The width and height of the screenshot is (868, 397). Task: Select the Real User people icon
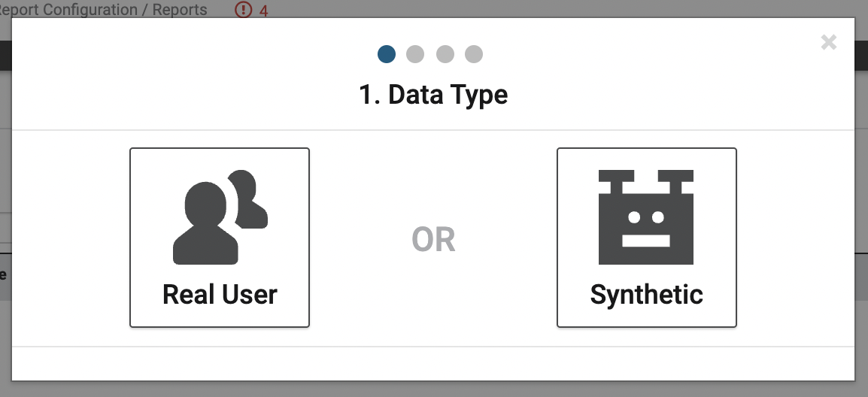(220, 217)
